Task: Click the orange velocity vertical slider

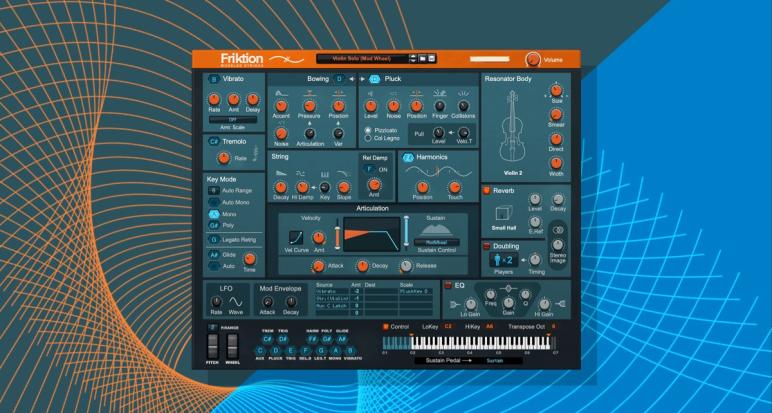Action: pyautogui.click(x=338, y=234)
